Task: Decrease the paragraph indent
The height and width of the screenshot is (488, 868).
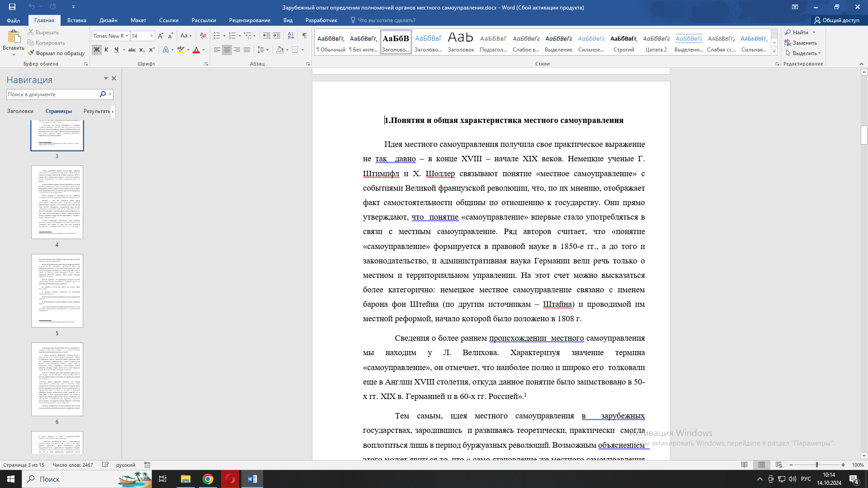Action: pos(267,36)
